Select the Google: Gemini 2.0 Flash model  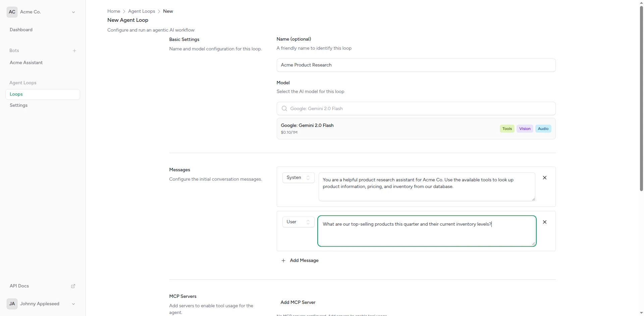pos(416,129)
